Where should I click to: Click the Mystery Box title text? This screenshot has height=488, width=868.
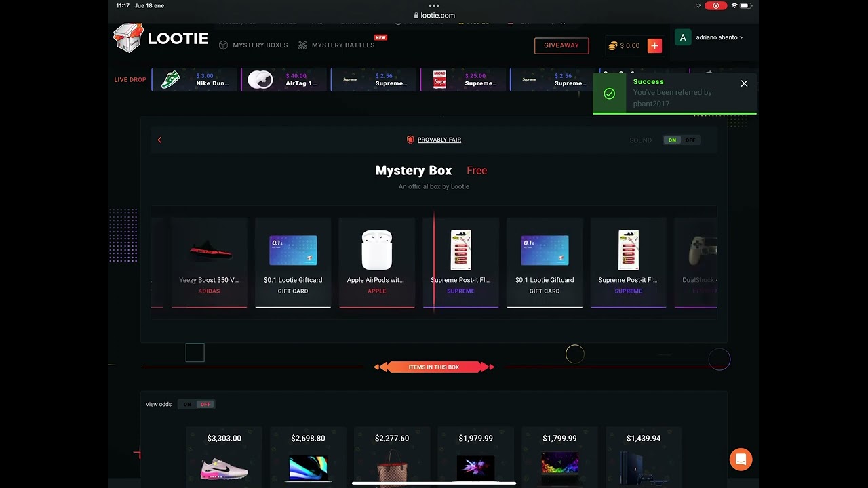point(414,170)
